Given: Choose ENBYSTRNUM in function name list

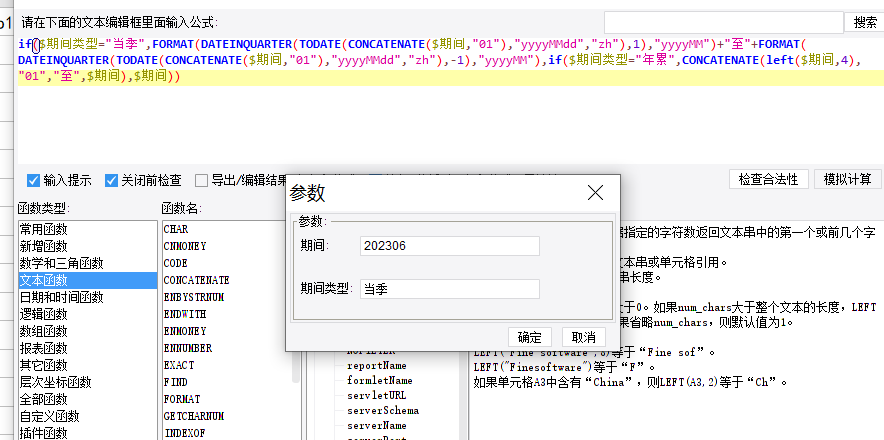Looking at the screenshot, I should pos(194,297).
